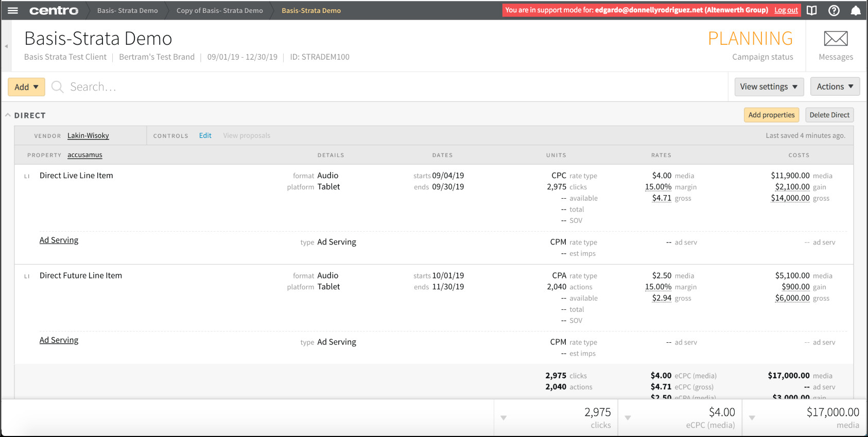Open the Actions dropdown
The height and width of the screenshot is (437, 868).
[x=835, y=86]
